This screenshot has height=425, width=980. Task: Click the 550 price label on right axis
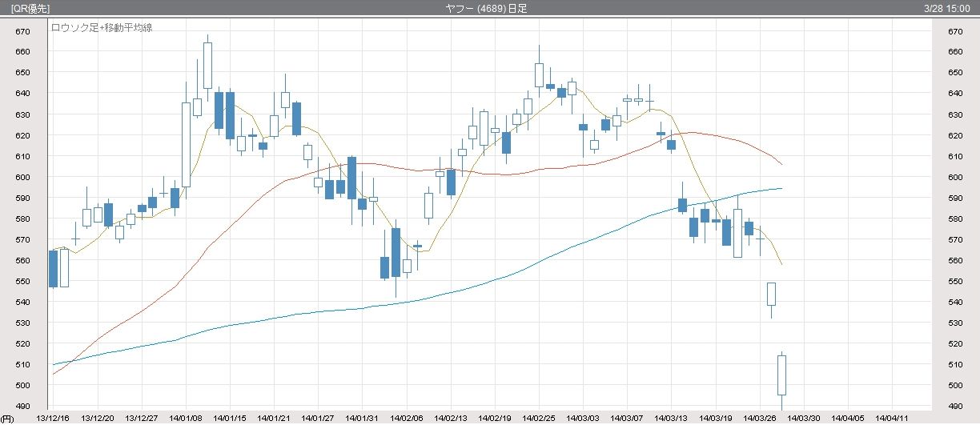tap(954, 282)
